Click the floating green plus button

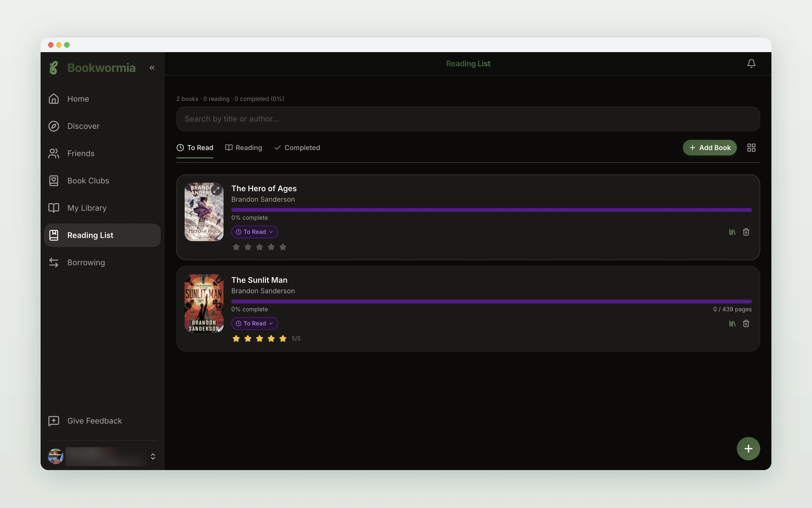click(748, 448)
